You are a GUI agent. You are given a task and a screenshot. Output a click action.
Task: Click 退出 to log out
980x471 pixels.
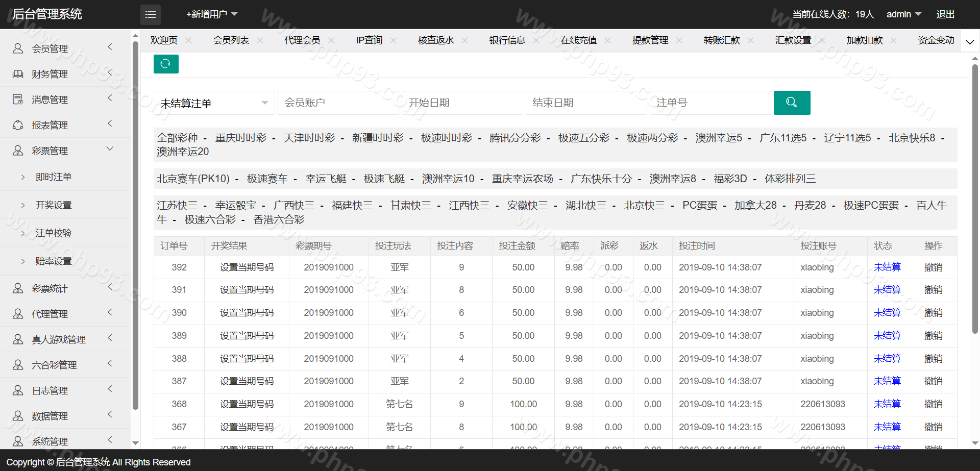tap(945, 14)
